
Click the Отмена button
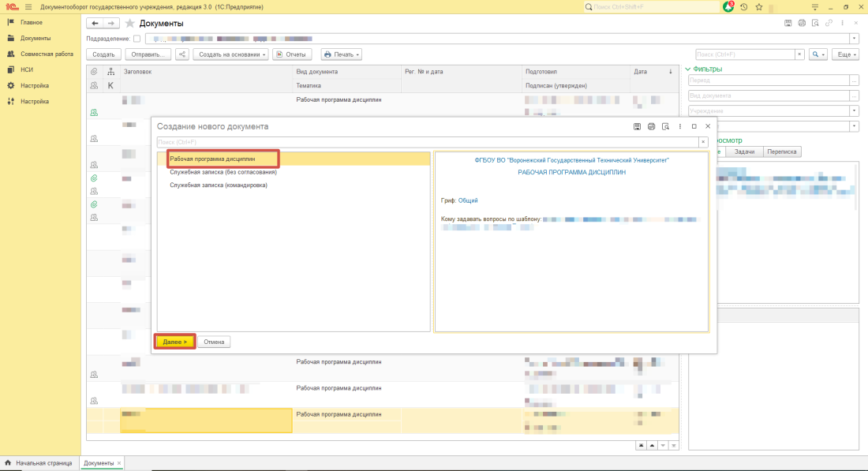click(x=215, y=342)
